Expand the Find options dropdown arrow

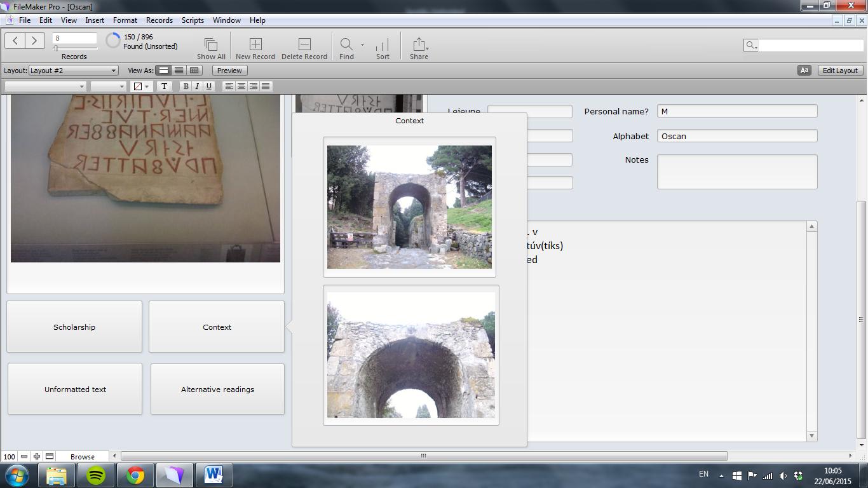(362, 44)
